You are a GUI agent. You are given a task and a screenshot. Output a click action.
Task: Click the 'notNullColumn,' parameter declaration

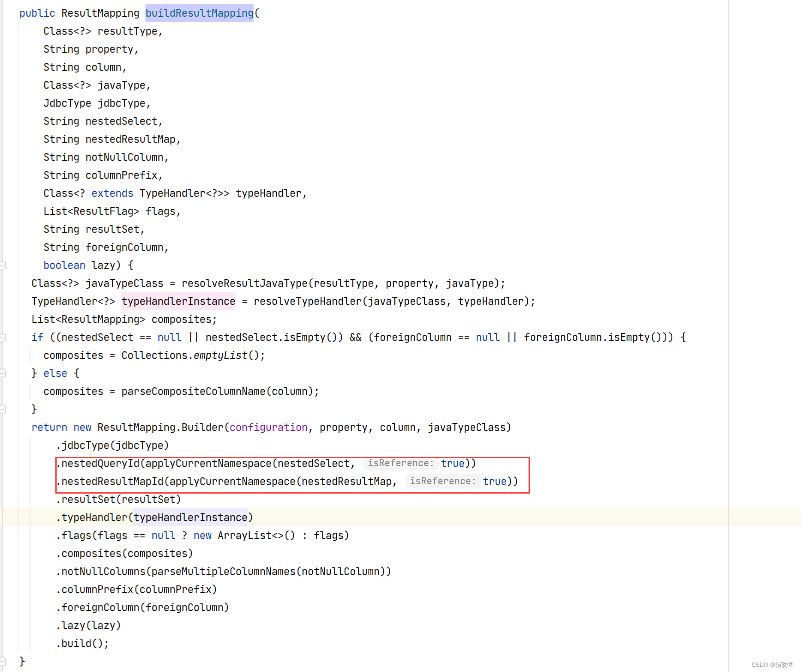[127, 157]
